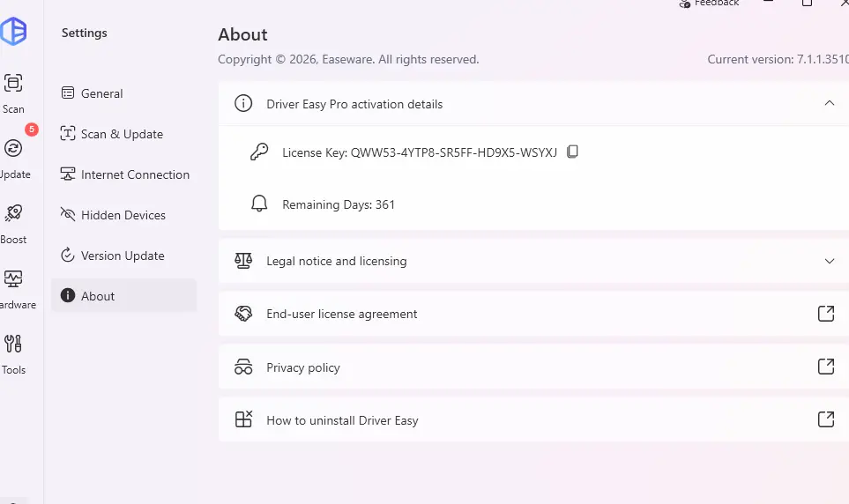Click the Driver Easy logo icon
849x504 pixels.
[13, 31]
